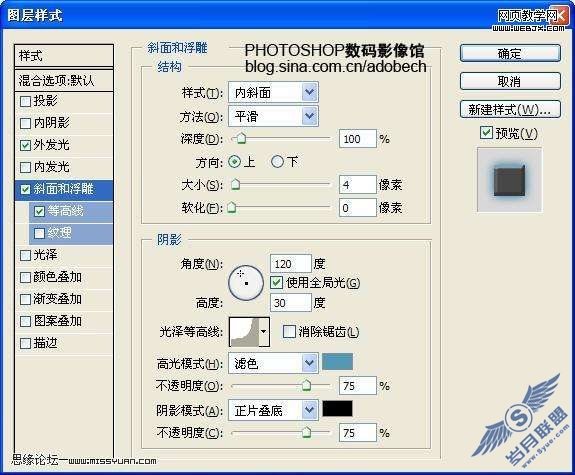Click the gloss contour curve thumbnail
The image size is (575, 475).
click(x=244, y=332)
